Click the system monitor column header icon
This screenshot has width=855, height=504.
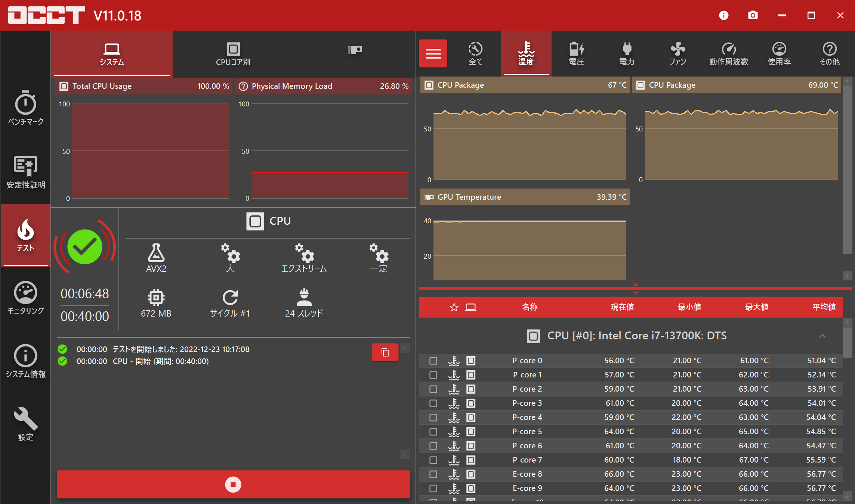(x=471, y=307)
